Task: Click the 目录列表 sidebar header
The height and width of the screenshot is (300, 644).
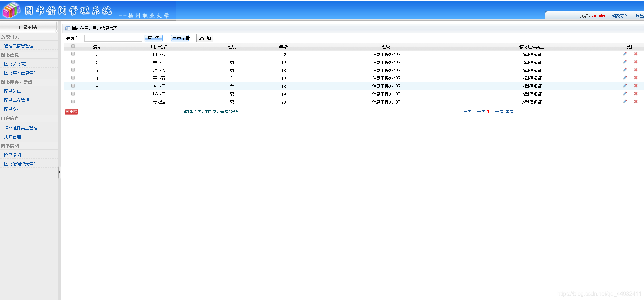Action: pyautogui.click(x=28, y=27)
